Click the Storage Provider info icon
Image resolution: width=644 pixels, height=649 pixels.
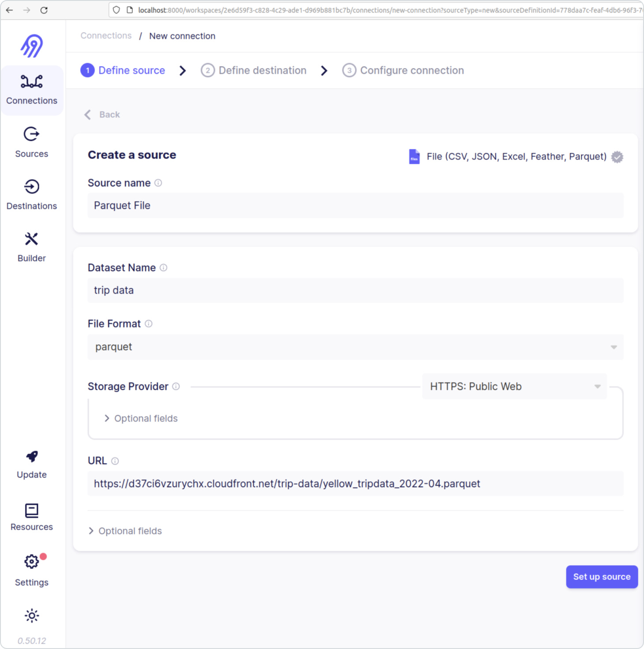click(176, 387)
